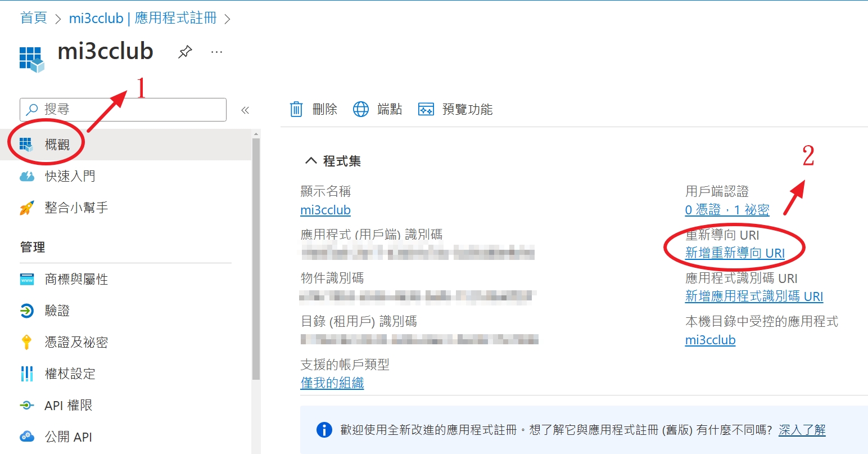868x454 pixels.
Task: Click the 新增重新導向 URI link
Action: click(735, 253)
